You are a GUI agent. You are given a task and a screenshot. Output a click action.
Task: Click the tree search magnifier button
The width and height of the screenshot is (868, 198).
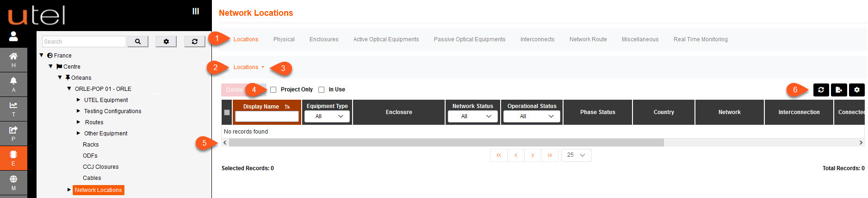pos(138,41)
